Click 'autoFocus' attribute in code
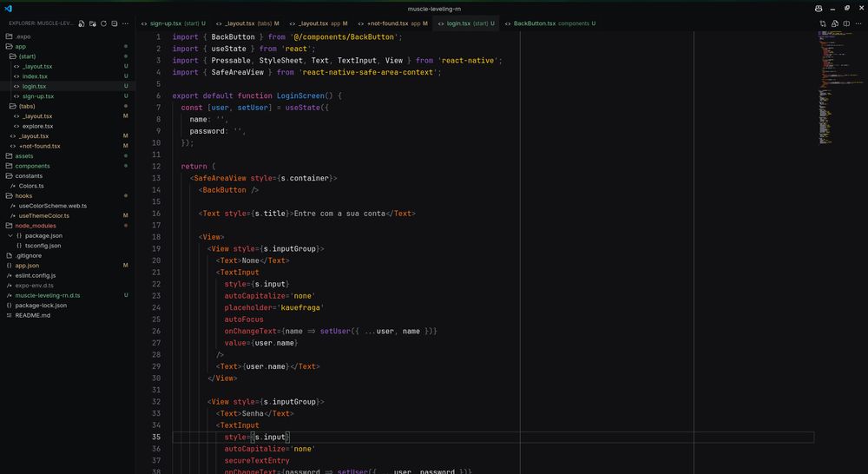The image size is (868, 474). pyautogui.click(x=244, y=319)
